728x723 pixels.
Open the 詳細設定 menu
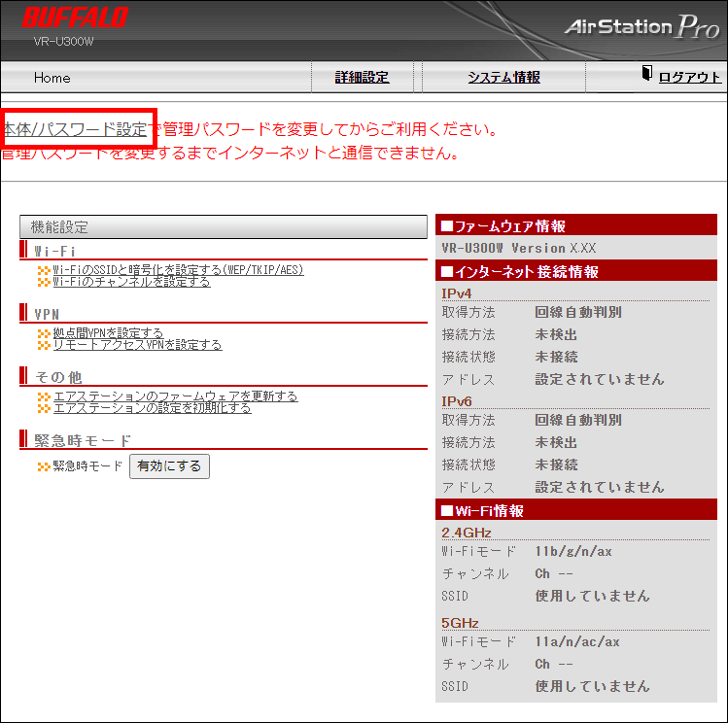pyautogui.click(x=362, y=78)
